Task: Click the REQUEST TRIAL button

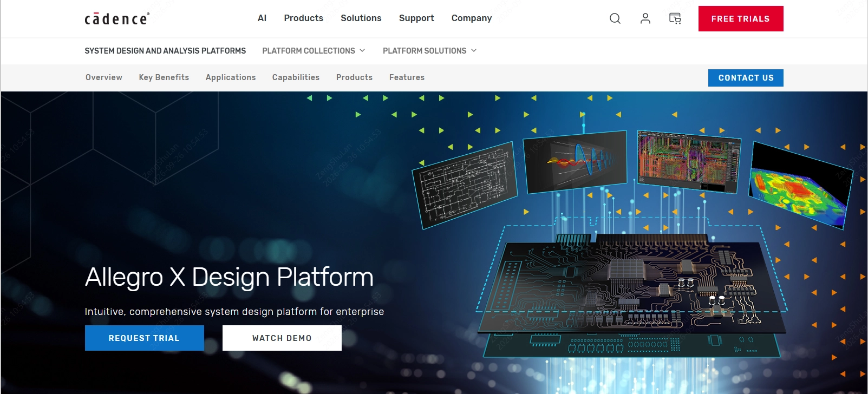Action: point(145,338)
